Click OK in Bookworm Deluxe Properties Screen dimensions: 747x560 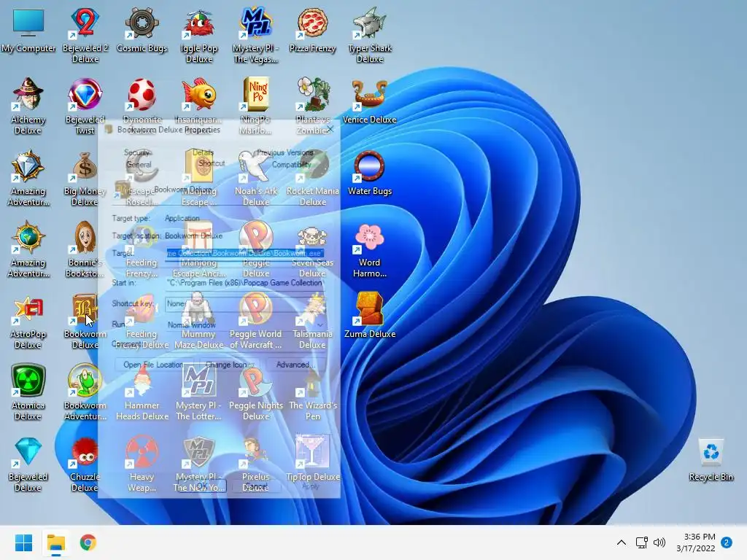(202, 486)
